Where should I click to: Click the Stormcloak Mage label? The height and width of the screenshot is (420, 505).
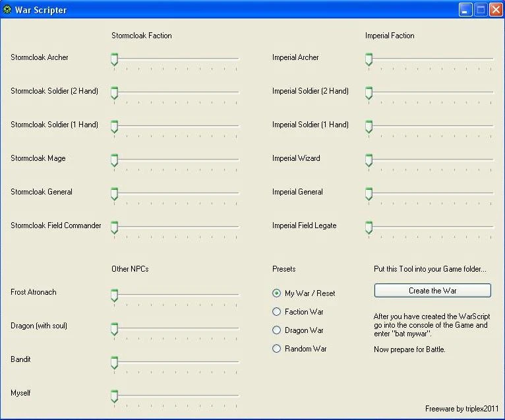tap(38, 158)
